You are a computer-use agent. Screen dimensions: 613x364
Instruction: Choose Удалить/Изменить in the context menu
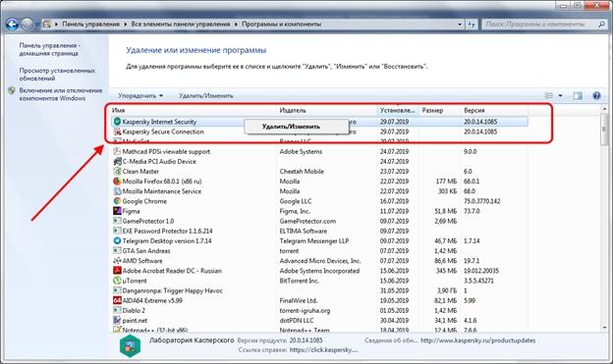click(x=297, y=127)
